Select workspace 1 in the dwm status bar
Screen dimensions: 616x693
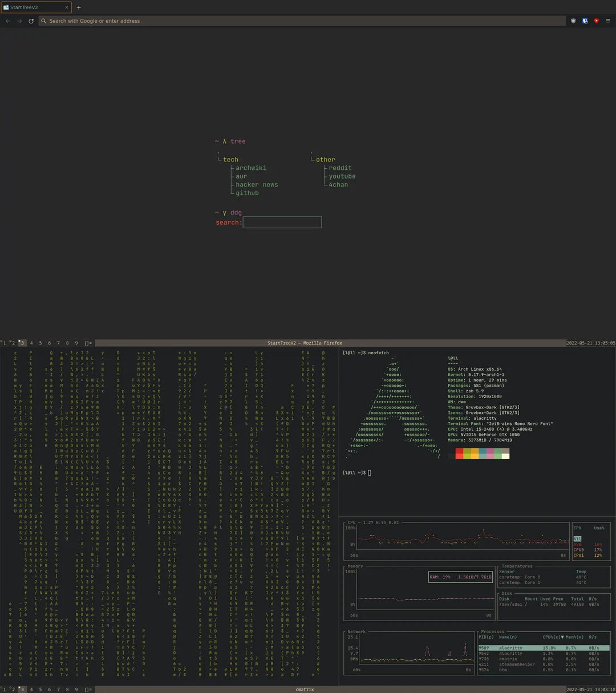pos(5,343)
